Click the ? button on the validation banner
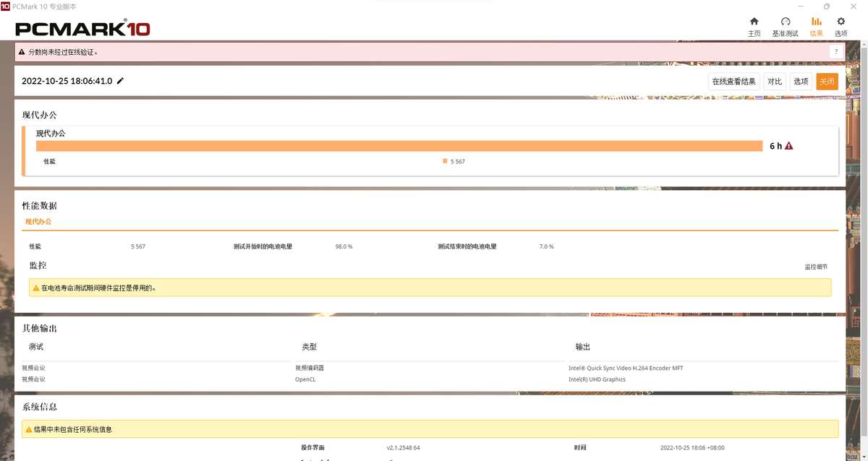This screenshot has width=868, height=461. tap(836, 51)
